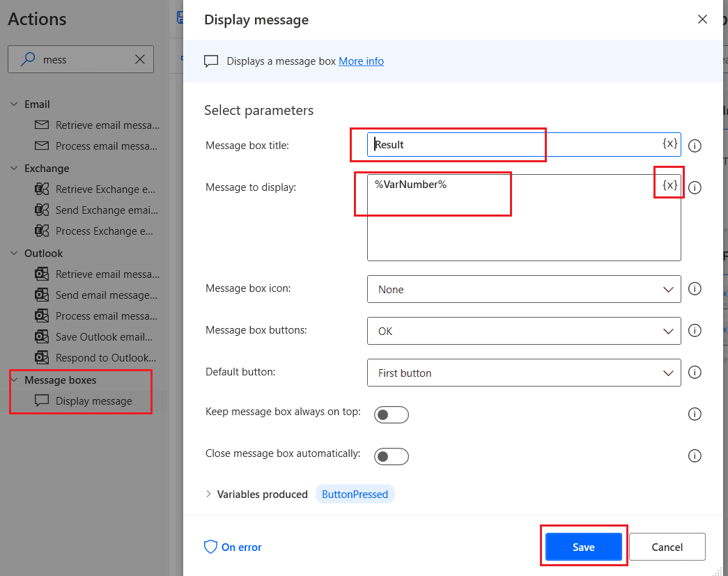Click the Send Exchange email action icon
Screen dimensions: 728x576
pyautogui.click(x=42, y=210)
